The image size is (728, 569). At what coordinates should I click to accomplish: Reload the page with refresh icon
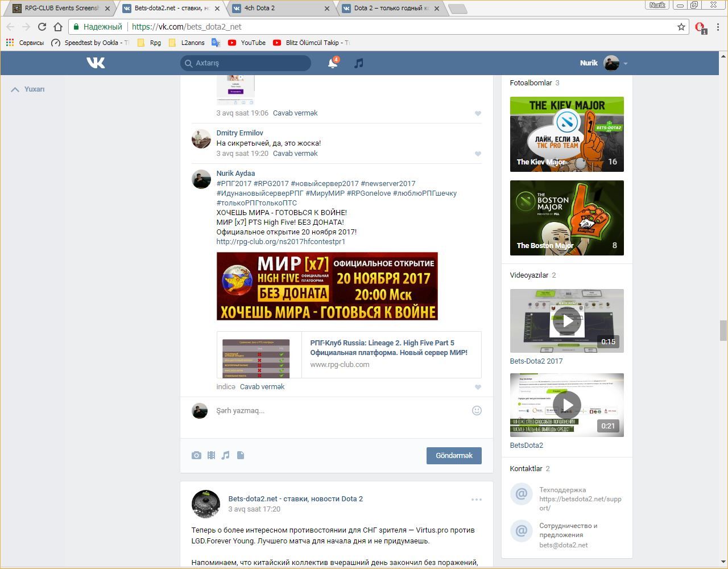(42, 27)
